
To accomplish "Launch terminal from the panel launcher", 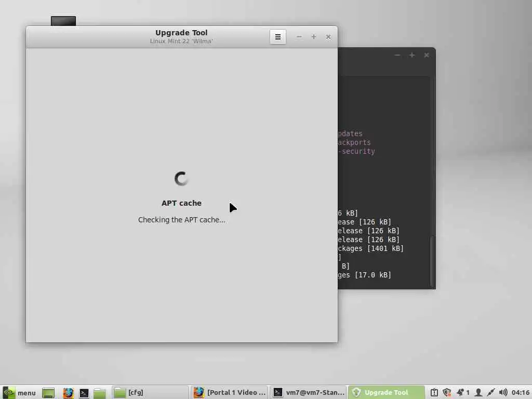I will coord(84,393).
